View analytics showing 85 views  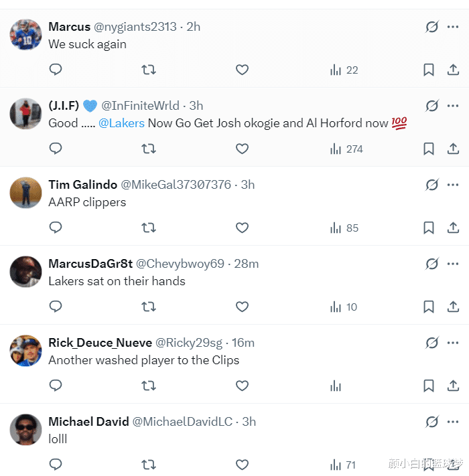click(344, 228)
